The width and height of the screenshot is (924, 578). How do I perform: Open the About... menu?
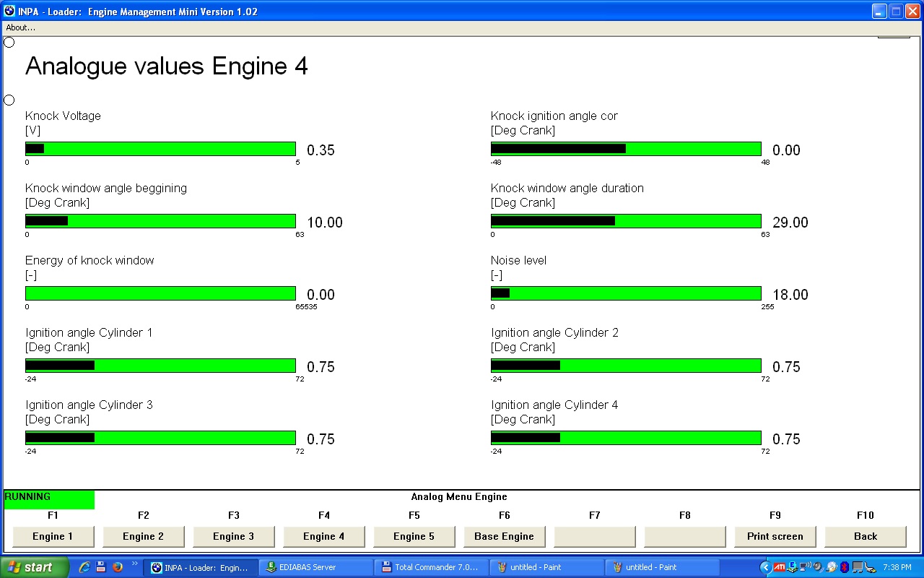coord(21,27)
